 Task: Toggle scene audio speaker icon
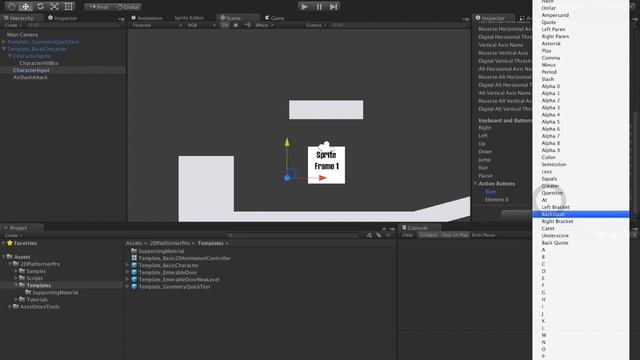(248, 25)
